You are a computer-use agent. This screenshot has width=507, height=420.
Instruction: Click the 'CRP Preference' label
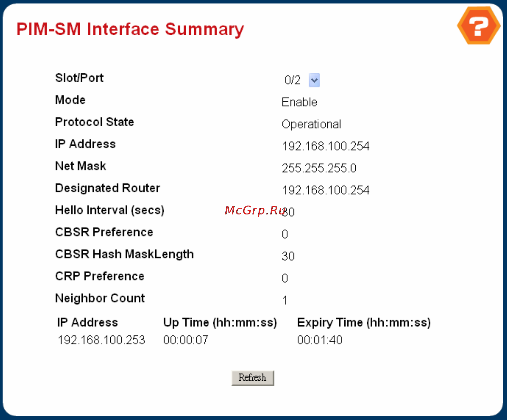(x=100, y=276)
